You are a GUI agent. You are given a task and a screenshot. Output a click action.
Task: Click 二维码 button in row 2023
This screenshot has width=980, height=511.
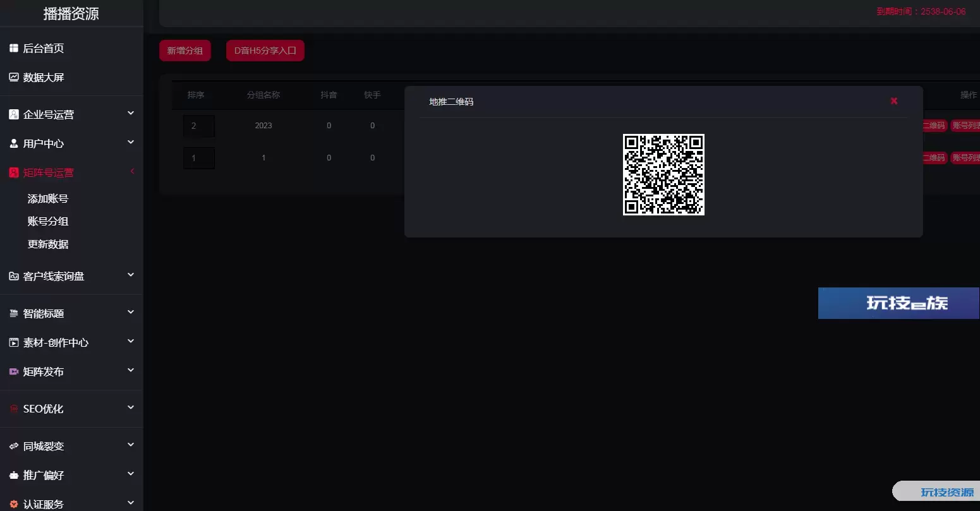click(x=934, y=126)
